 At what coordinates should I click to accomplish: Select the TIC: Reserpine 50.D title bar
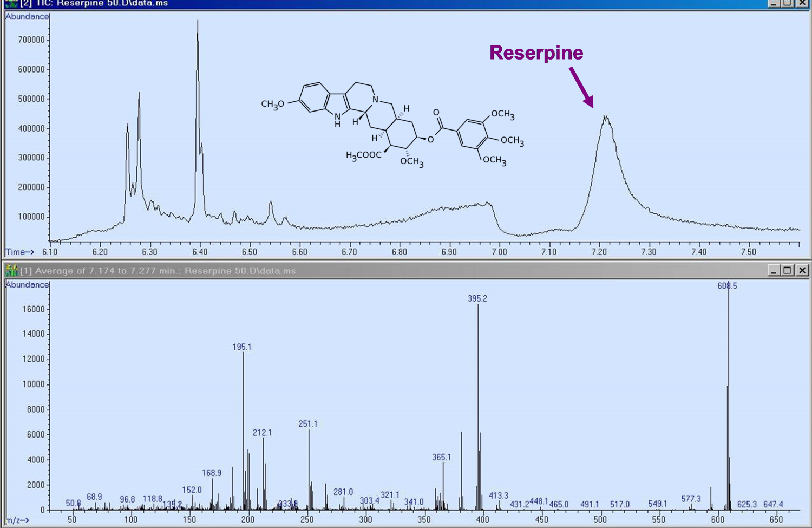click(x=406, y=4)
